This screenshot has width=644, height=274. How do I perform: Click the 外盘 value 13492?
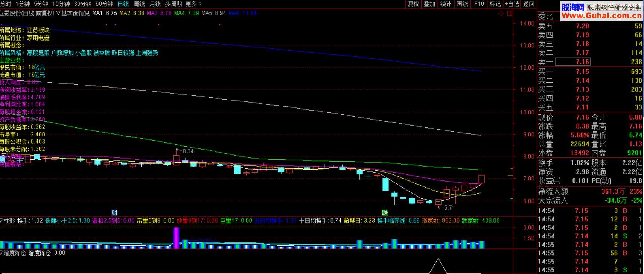(x=580, y=153)
